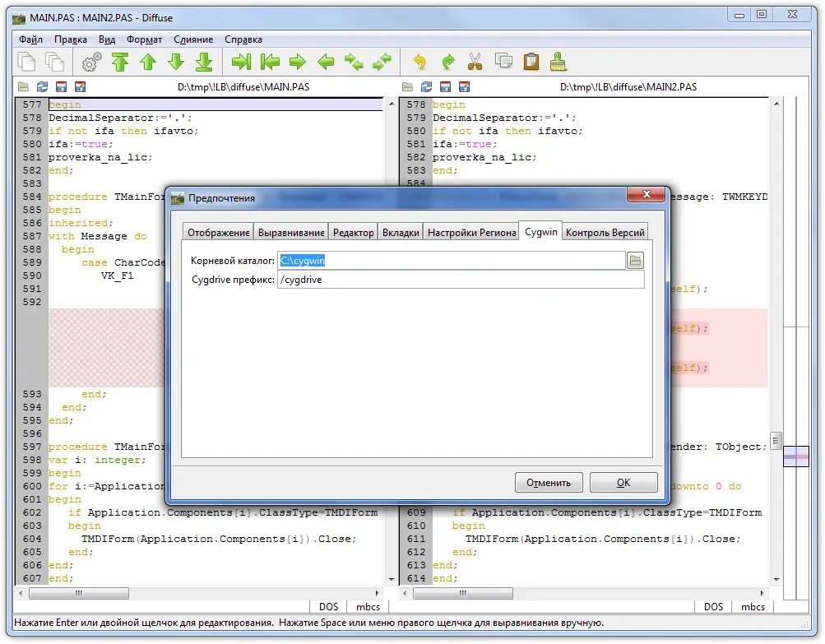Screen dimensions: 825x644
Task: Save MAIN.PAS file icon
Action: (x=61, y=87)
